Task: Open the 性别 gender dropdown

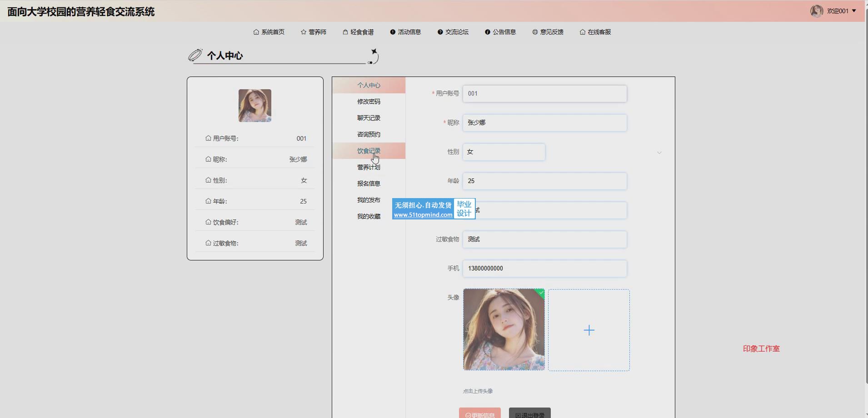Action: coord(504,152)
